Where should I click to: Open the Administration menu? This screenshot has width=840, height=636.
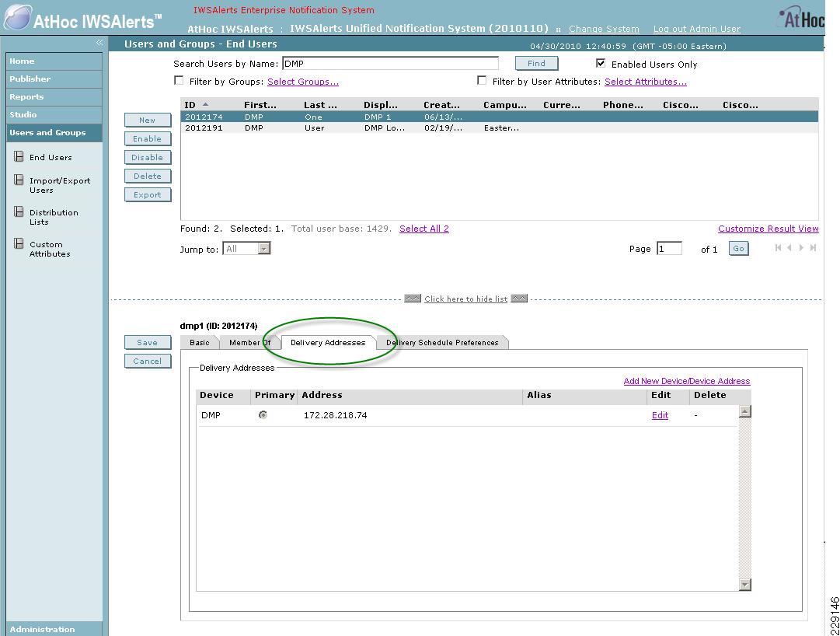click(x=54, y=629)
